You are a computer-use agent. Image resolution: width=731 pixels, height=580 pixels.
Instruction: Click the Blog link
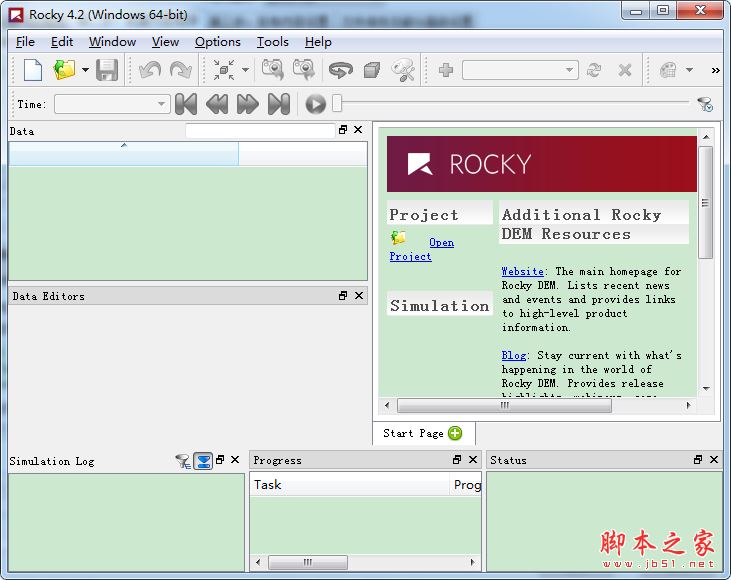coord(514,355)
